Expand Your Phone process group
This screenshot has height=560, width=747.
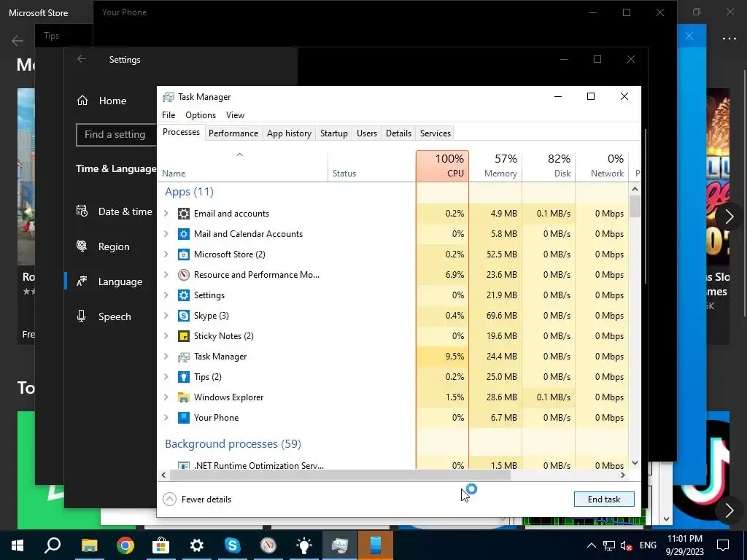pyautogui.click(x=166, y=418)
